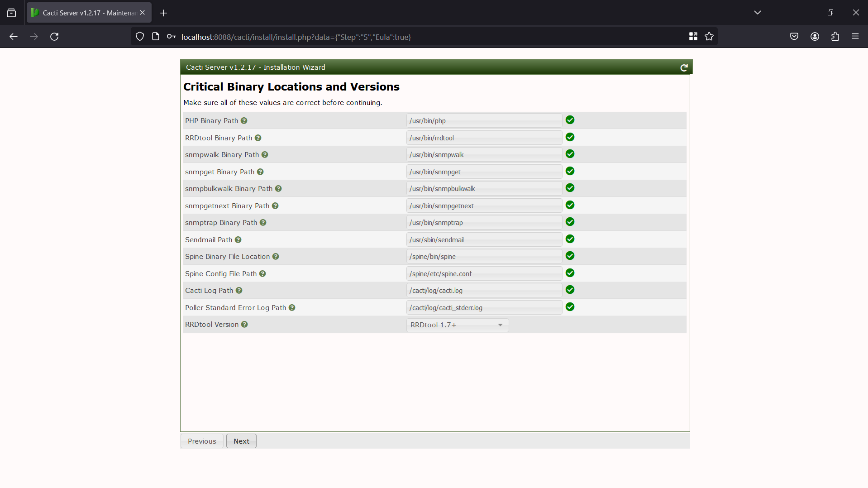This screenshot has width=868, height=488.
Task: Click the green checkmark for snmpgetnext Binary Path
Action: click(x=570, y=205)
